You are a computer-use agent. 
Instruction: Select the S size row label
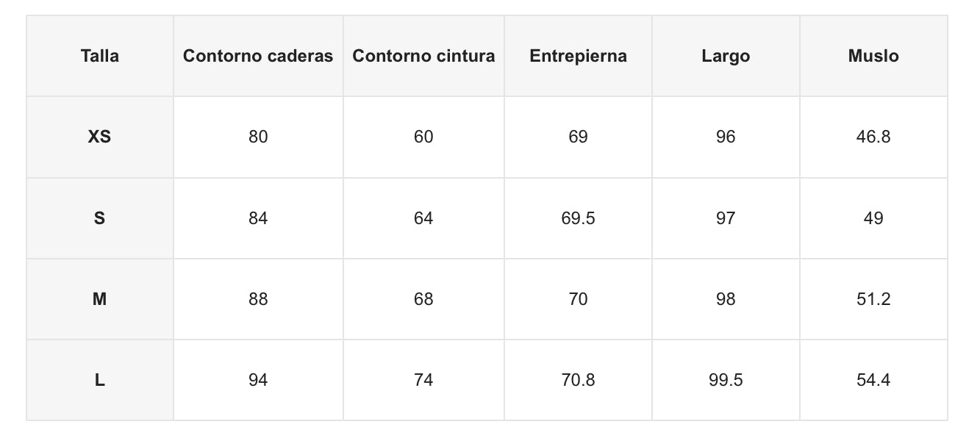point(100,218)
